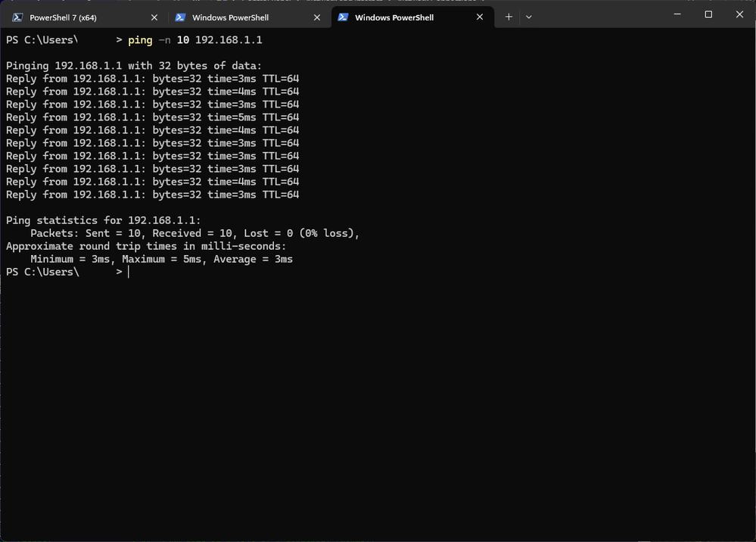Screen dimensions: 756x542
Task: Click at the blinking prompt cursor
Action: (129, 272)
